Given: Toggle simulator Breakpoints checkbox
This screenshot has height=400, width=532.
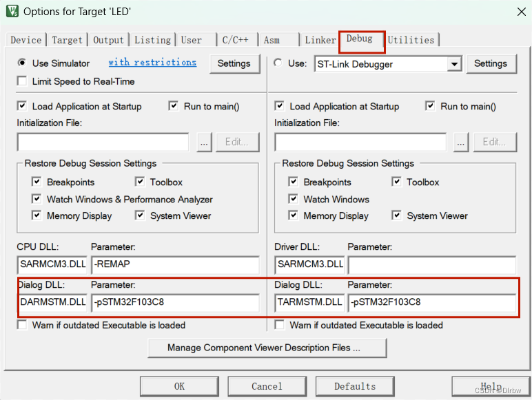Looking at the screenshot, I should pyautogui.click(x=37, y=182).
